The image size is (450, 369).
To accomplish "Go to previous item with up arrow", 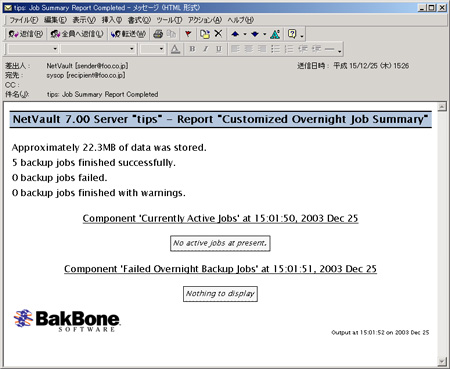I will tap(235, 34).
